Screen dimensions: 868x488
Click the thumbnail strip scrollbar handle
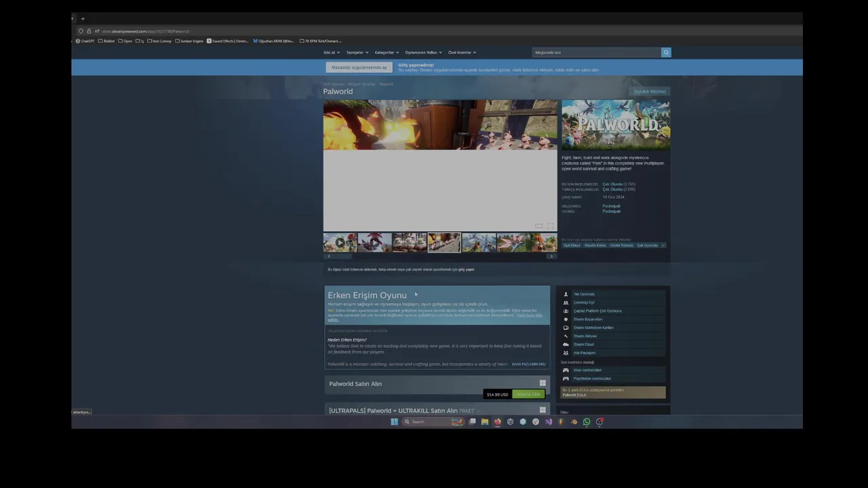click(x=338, y=256)
